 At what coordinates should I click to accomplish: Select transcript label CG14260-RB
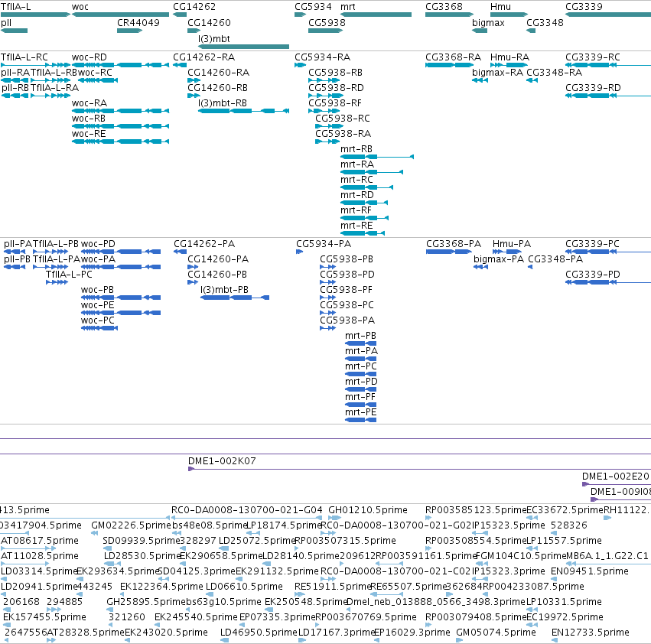click(217, 88)
